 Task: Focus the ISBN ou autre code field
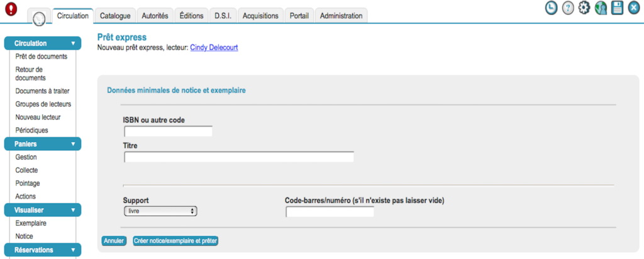coord(169,131)
